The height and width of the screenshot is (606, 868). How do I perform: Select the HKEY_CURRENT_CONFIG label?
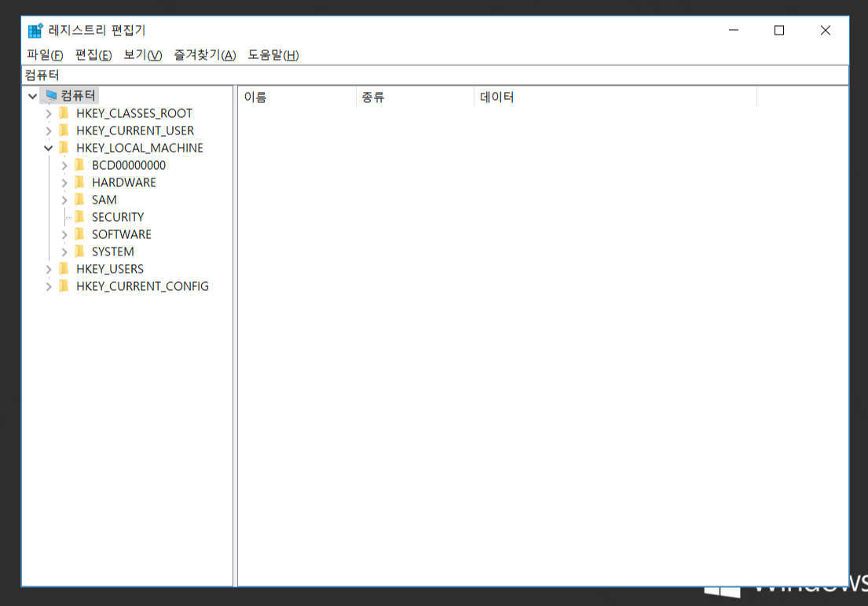[x=142, y=286]
